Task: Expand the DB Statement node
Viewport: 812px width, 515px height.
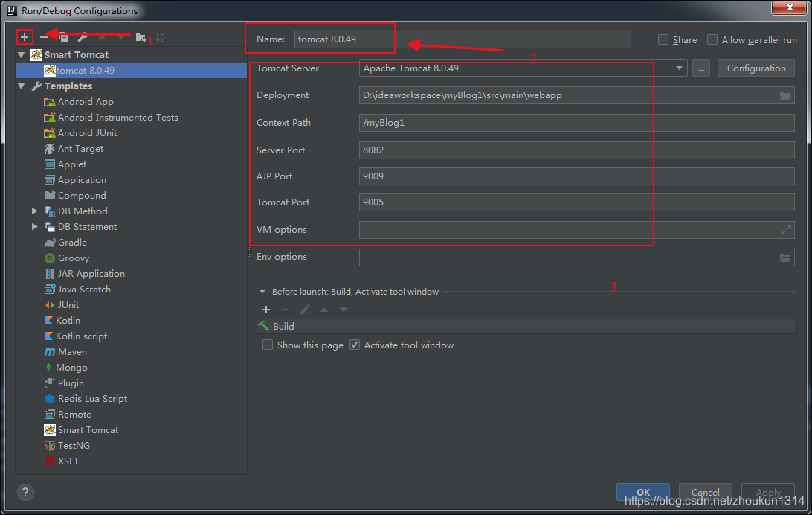Action: coord(34,226)
